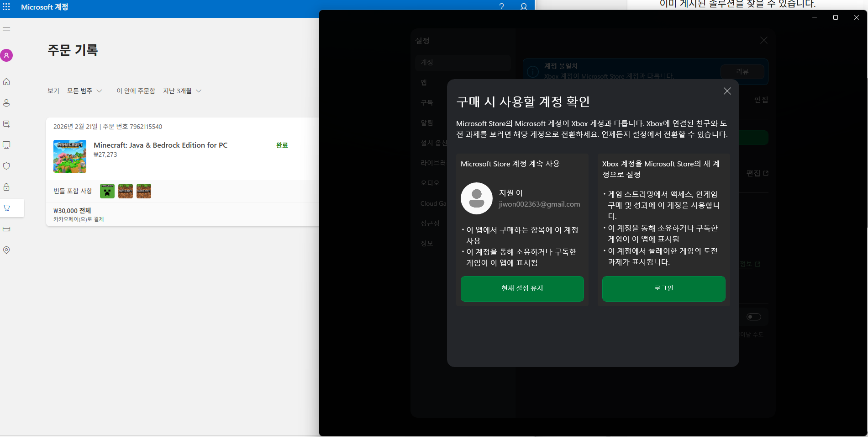Image resolution: width=868 pixels, height=437 pixels.
Task: Click the 완료 order status text
Action: click(282, 145)
